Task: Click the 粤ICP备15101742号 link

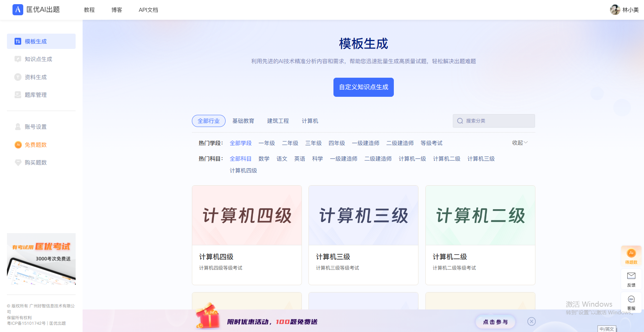Action: click(x=26, y=323)
